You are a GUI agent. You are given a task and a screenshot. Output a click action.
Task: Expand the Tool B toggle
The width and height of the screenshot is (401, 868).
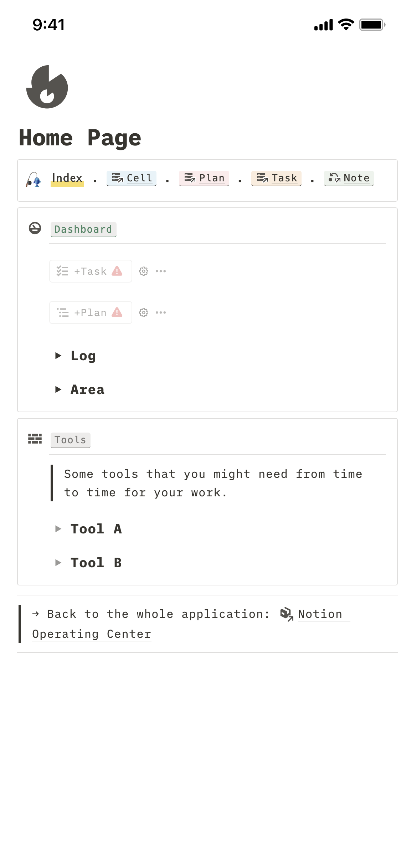coord(58,563)
